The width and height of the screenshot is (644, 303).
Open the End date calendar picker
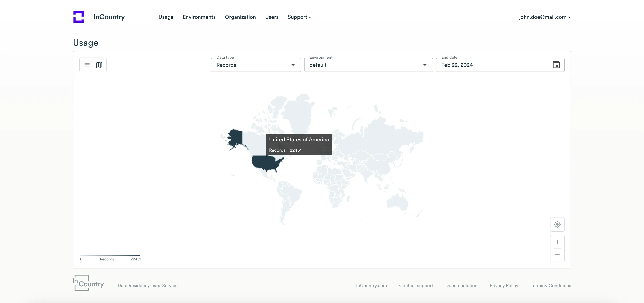[556, 65]
